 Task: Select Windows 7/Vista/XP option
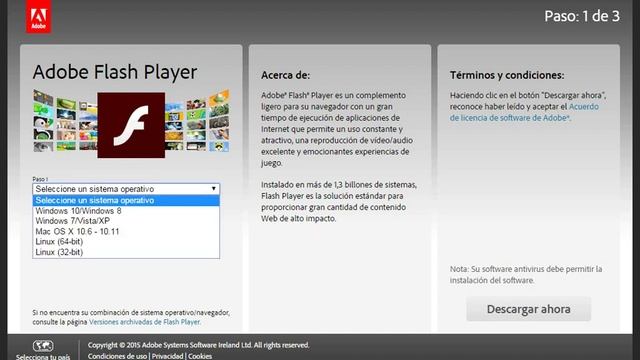point(126,221)
